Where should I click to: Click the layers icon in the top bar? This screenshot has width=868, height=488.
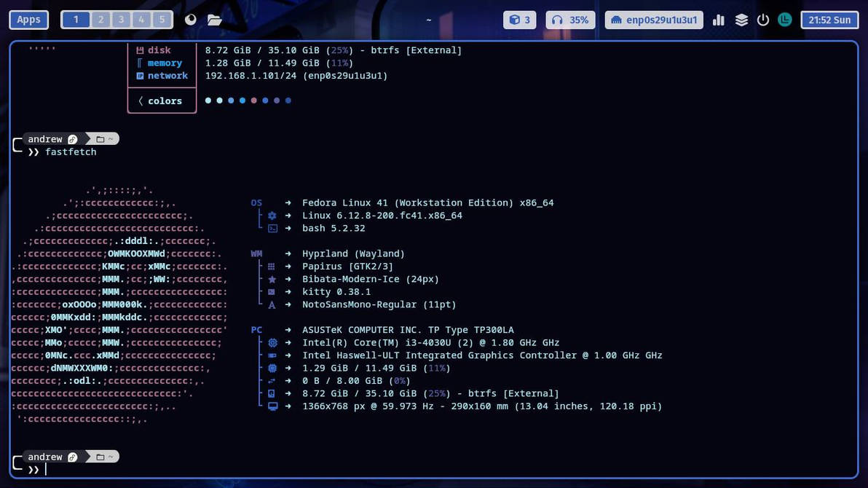coord(741,20)
